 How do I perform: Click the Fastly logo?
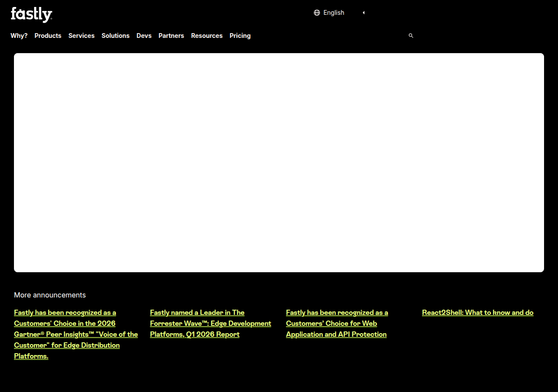(31, 14)
